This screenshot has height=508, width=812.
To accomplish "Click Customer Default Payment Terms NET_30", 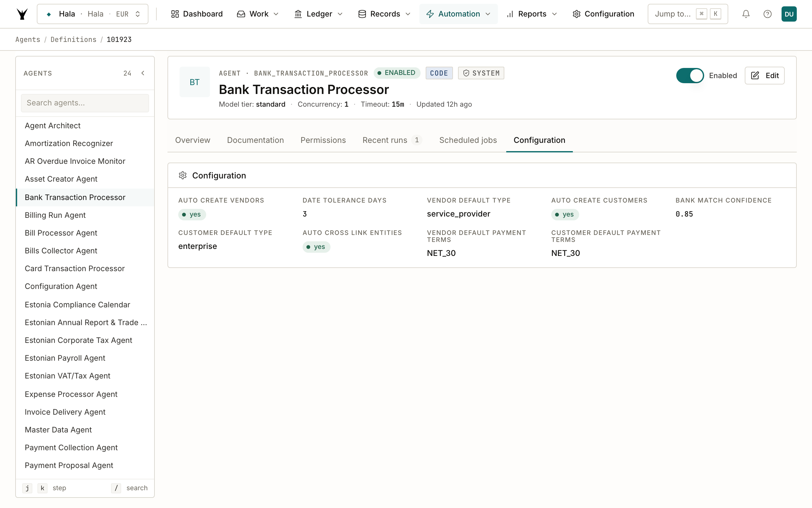I will pyautogui.click(x=565, y=253).
